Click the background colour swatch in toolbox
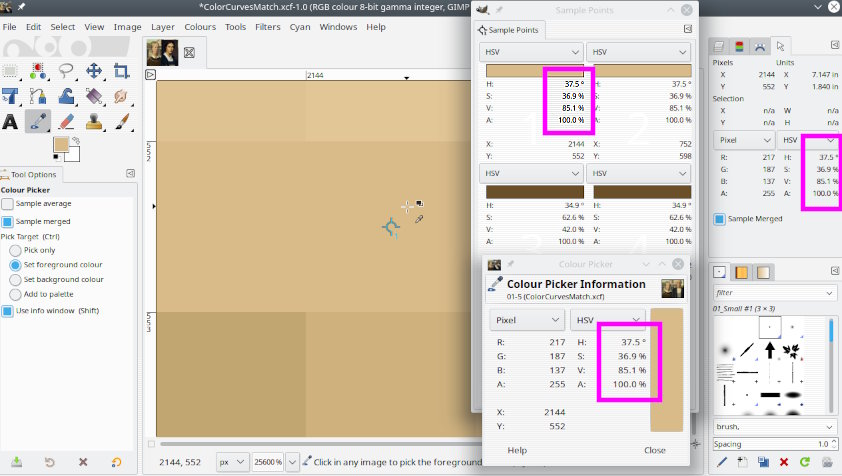Viewport: 842px width, 476px height. point(74,156)
